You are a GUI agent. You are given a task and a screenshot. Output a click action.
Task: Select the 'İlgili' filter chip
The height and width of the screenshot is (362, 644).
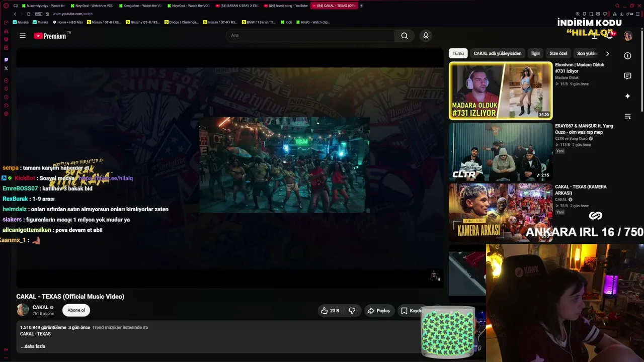[x=535, y=53]
